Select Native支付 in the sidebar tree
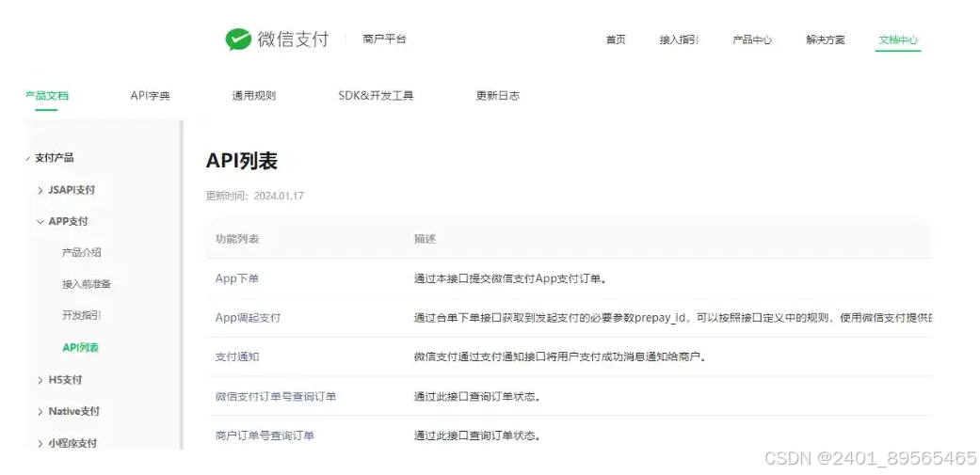This screenshot has height=475, width=980. [x=73, y=411]
